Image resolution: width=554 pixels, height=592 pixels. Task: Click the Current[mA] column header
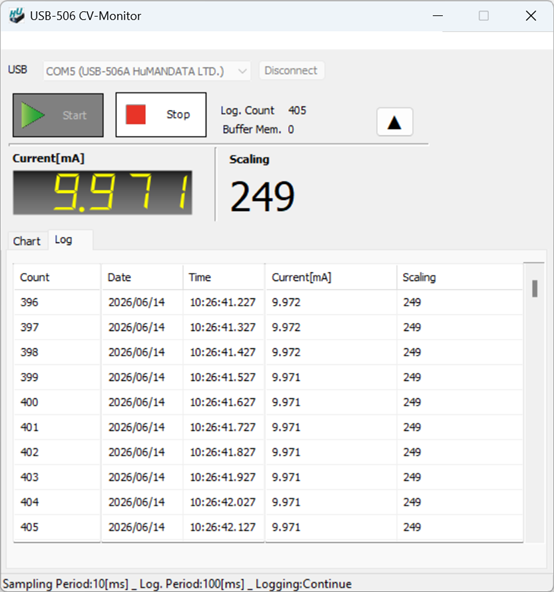pyautogui.click(x=331, y=277)
